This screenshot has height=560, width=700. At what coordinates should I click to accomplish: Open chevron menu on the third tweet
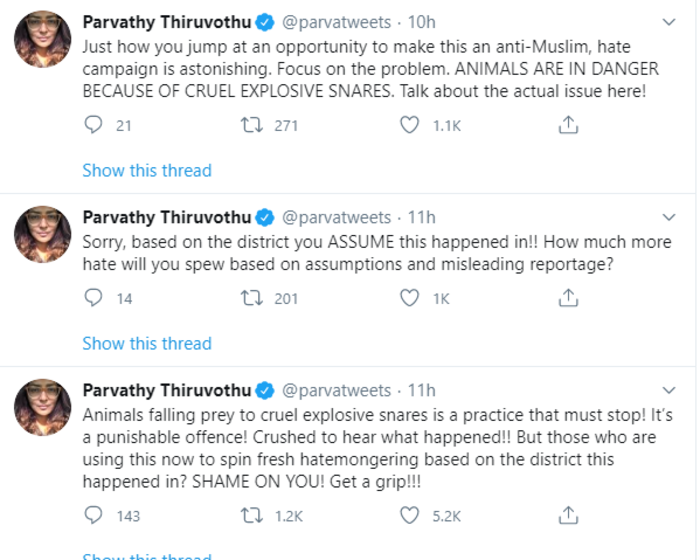(669, 390)
